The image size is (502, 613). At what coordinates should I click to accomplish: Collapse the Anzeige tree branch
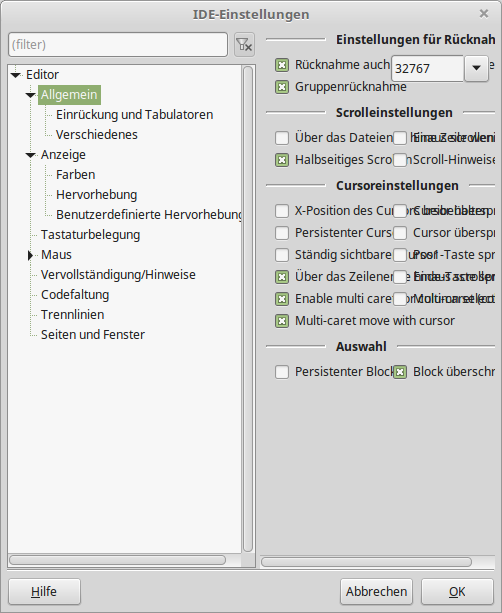coord(31,155)
